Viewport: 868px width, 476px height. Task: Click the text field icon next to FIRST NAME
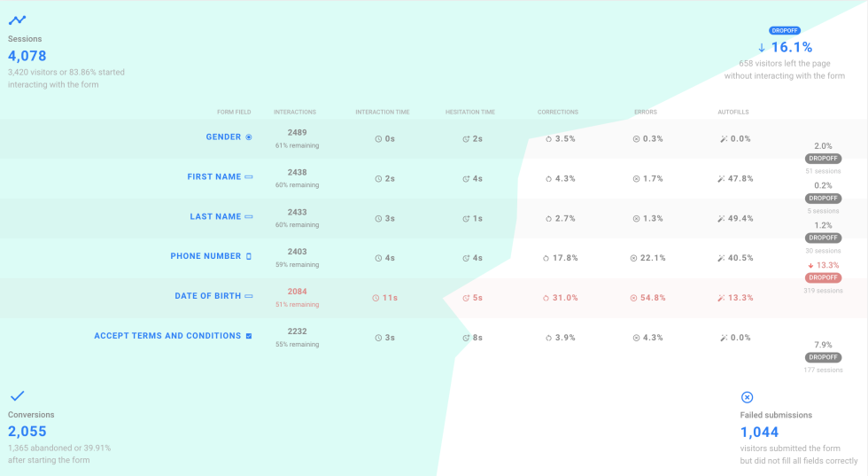249,176
